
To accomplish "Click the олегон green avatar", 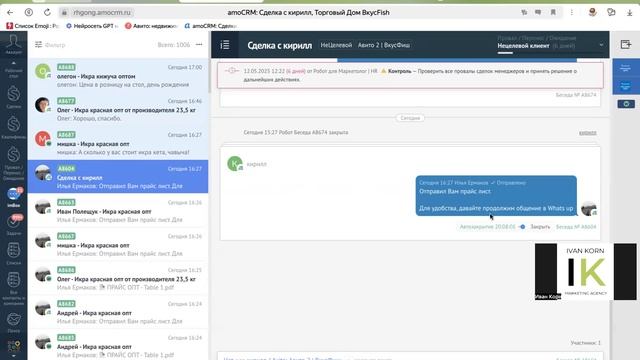I will (x=42, y=71).
